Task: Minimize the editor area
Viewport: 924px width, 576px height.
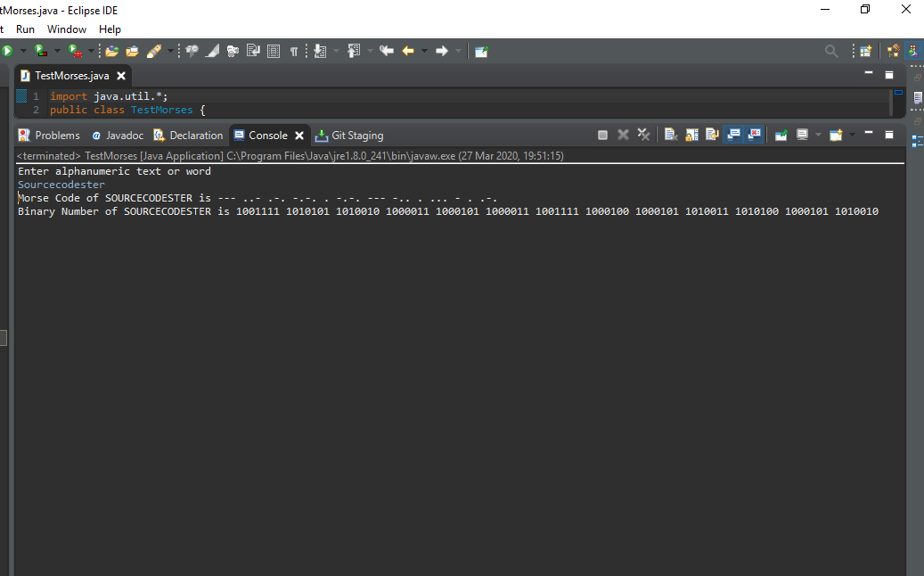Action: click(x=867, y=75)
